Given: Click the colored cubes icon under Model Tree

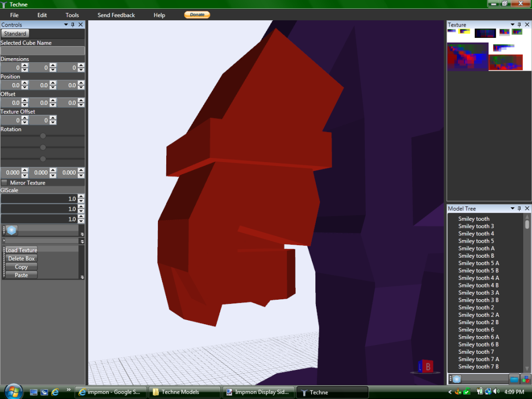Looking at the screenshot, I should click(x=525, y=379).
